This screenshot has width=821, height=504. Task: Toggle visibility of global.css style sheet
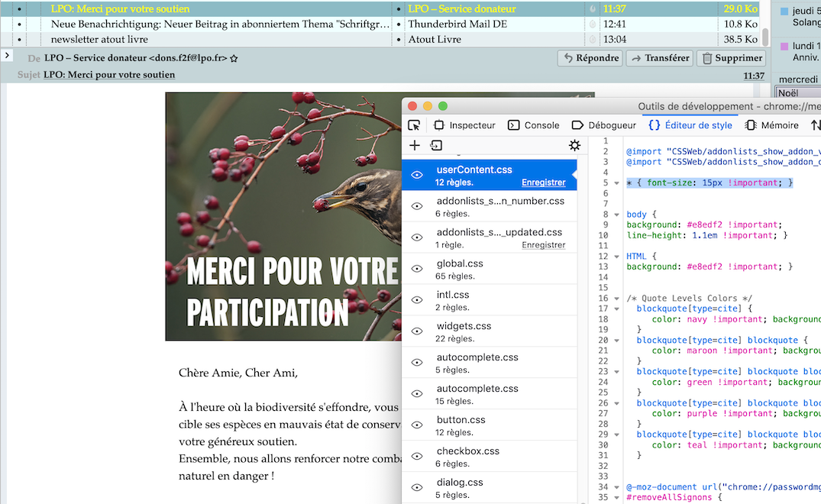[417, 269]
